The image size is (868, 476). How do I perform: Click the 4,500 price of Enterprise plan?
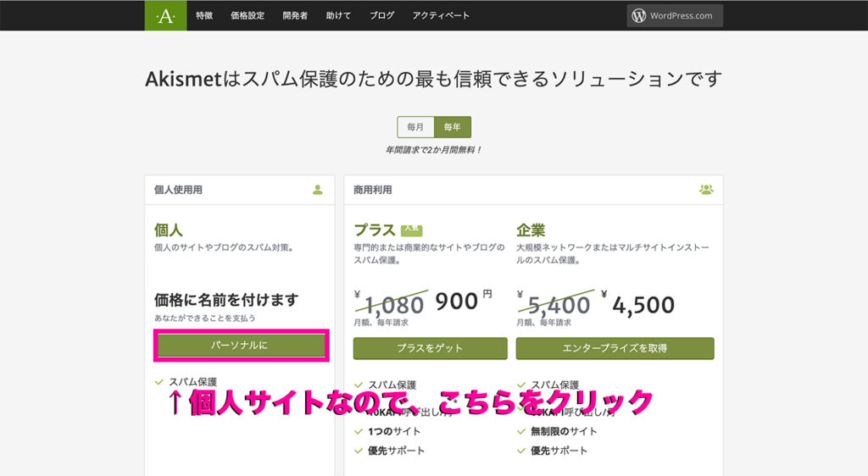click(x=643, y=305)
